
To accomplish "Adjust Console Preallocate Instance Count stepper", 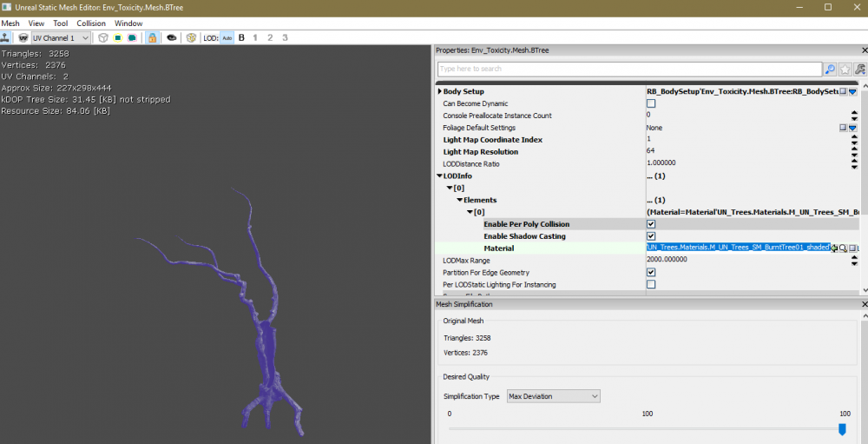I will pyautogui.click(x=854, y=116).
